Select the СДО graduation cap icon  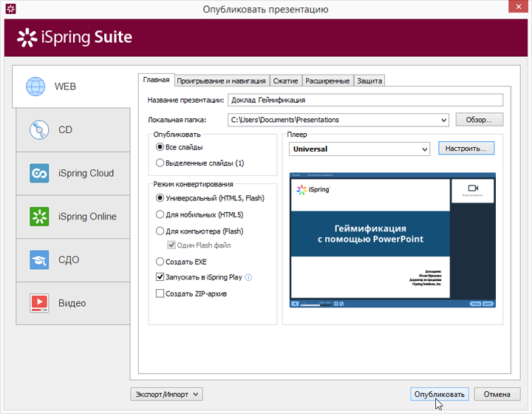coord(39,259)
